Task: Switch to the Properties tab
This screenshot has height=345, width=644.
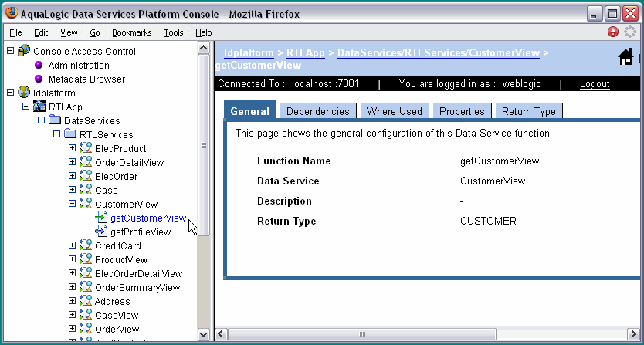Action: click(462, 111)
